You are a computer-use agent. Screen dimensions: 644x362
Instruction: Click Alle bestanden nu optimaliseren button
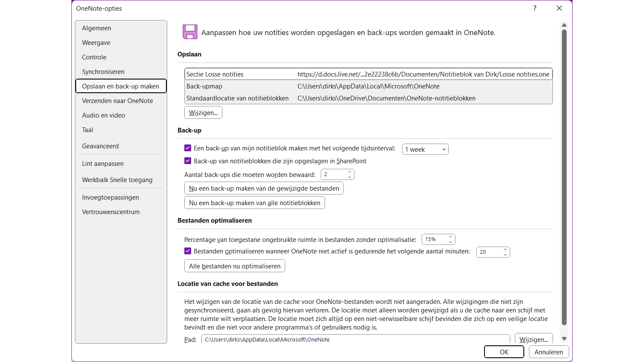click(235, 266)
